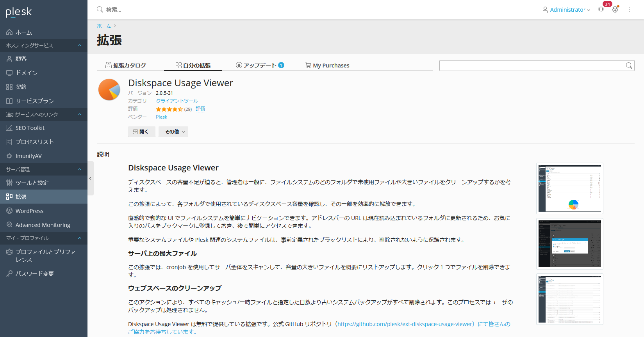Open the GitHub repository link
Screen dimensions: 644x337
click(405, 324)
